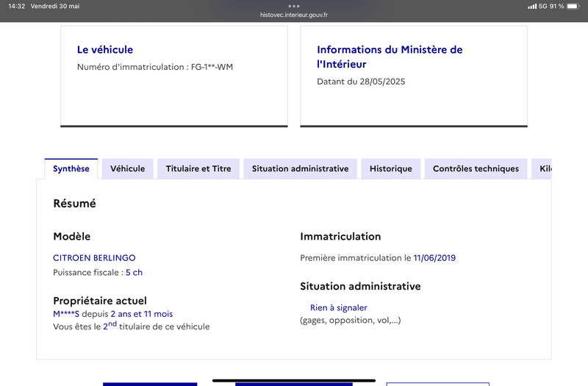Viewport: 588px width, 386px height.
Task: Tap the 'Situation administrative' section heading
Action: click(360, 286)
